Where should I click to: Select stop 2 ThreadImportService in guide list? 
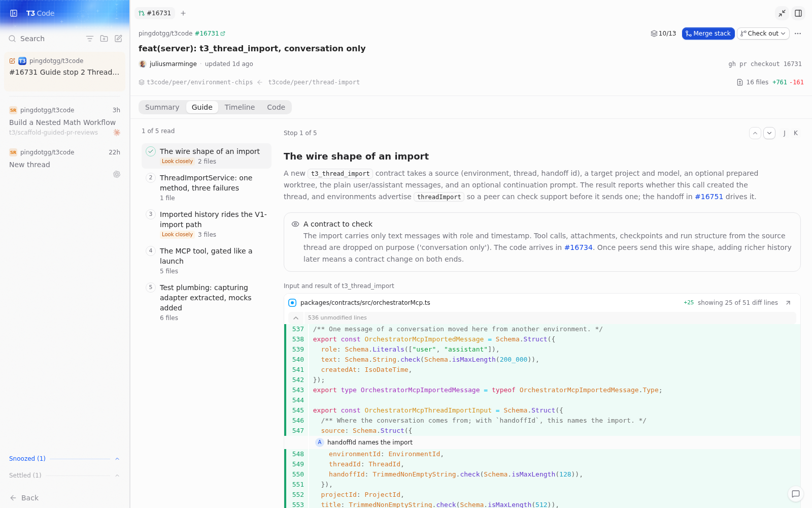[x=207, y=188]
